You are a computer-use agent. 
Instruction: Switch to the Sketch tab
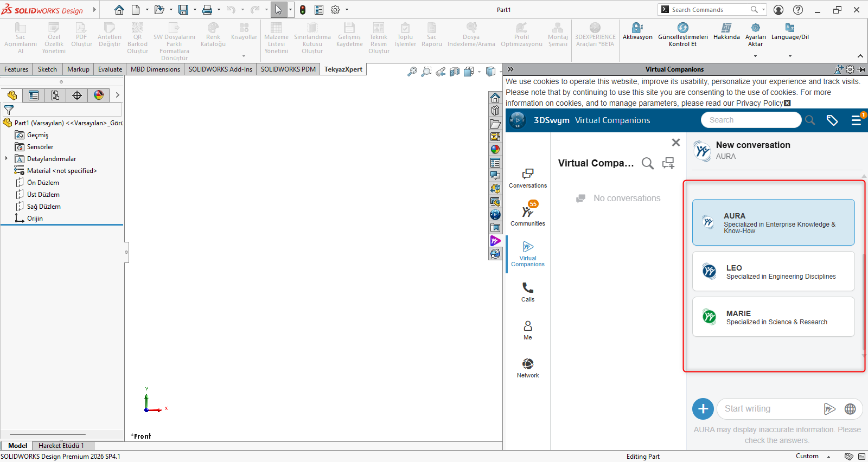47,69
